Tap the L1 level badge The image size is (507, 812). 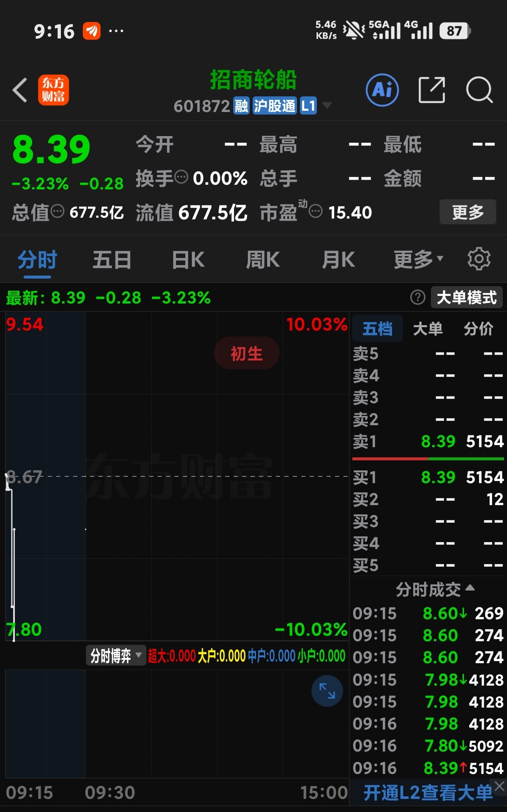308,106
